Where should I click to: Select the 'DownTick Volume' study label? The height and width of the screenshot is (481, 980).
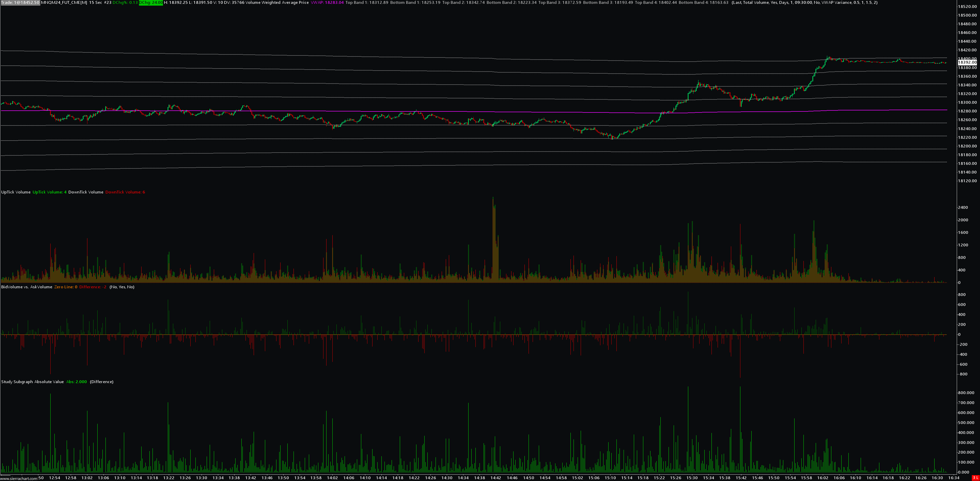(86, 192)
